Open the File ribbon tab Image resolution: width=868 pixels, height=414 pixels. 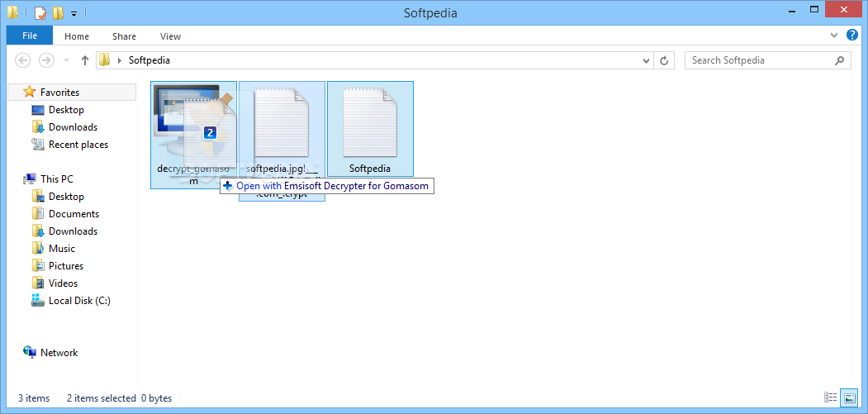pyautogui.click(x=30, y=36)
